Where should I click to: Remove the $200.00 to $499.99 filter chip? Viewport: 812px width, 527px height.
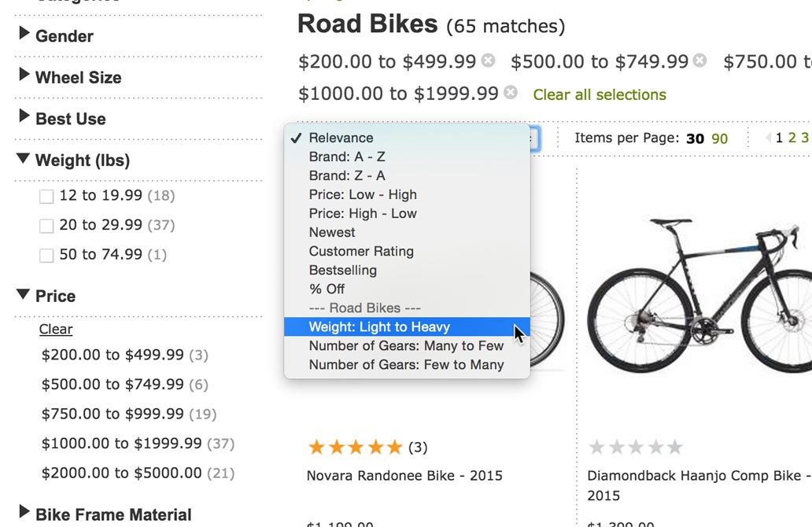click(x=489, y=61)
